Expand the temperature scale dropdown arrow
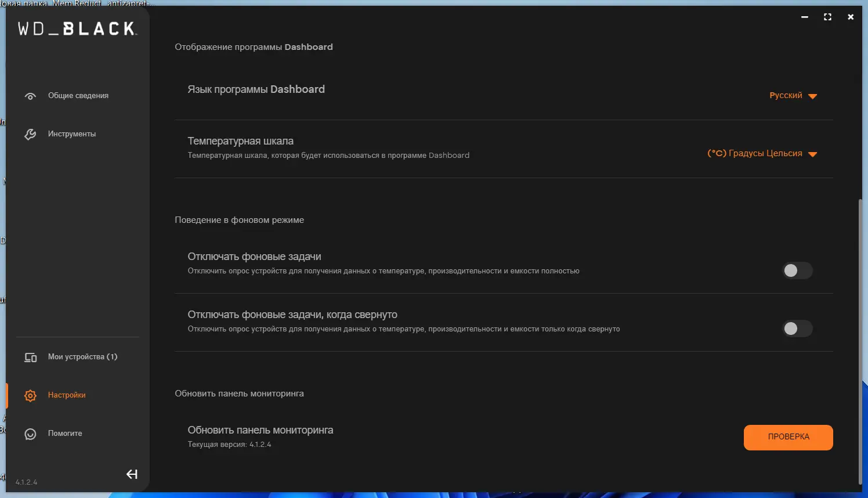The width and height of the screenshot is (868, 498). pos(812,154)
